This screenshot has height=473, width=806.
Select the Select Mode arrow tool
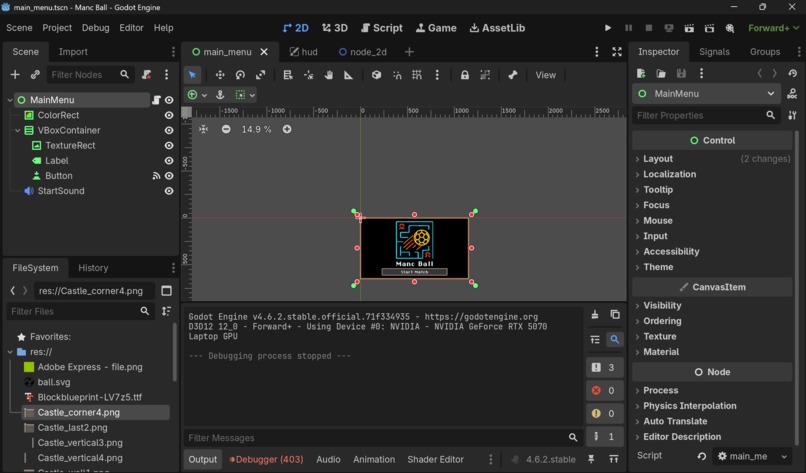click(x=192, y=75)
